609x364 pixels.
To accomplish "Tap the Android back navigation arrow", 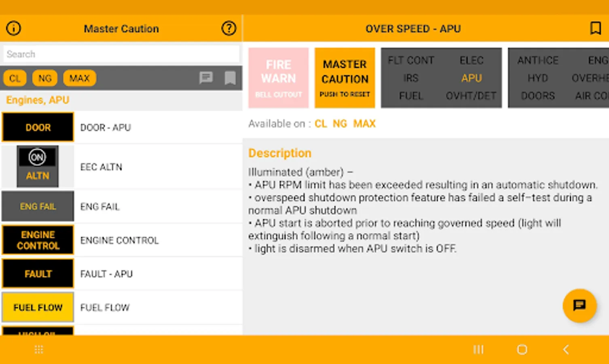I will coord(566,349).
